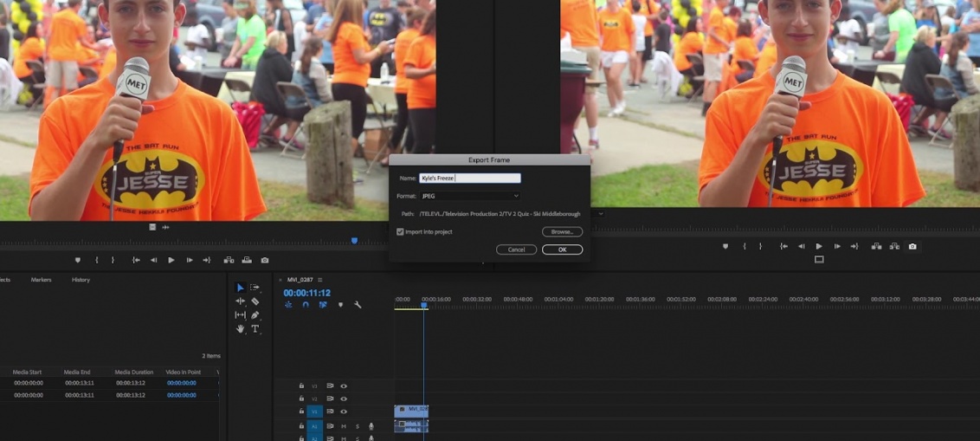Viewport: 980px width, 441px height.
Task: Toggle Linked Selection in timeline
Action: (323, 305)
